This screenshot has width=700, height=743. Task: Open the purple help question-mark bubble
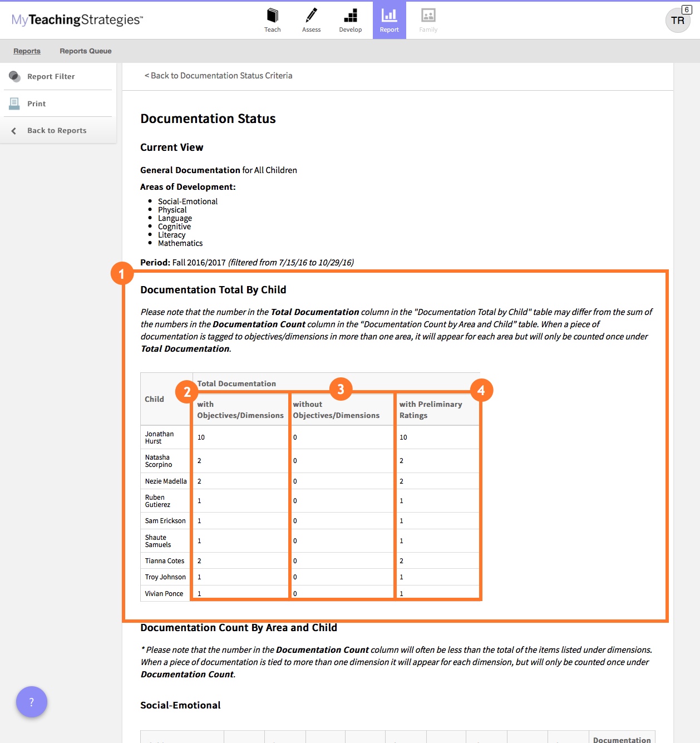(32, 702)
